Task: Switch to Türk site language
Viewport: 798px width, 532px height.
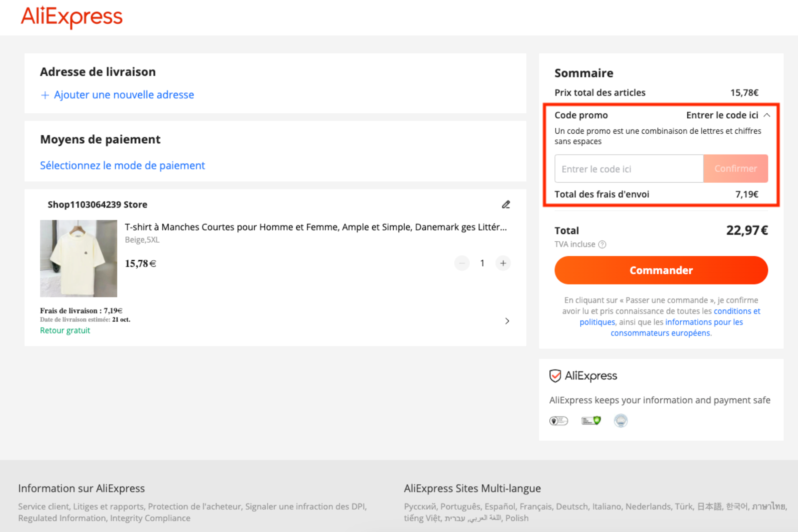Action: [684, 506]
